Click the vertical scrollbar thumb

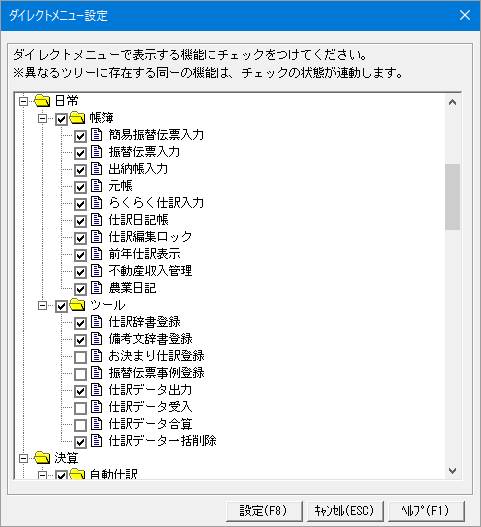452,197
